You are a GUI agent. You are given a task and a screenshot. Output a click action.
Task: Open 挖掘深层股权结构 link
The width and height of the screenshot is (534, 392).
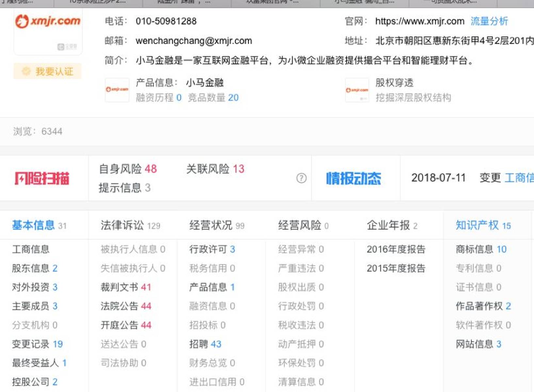(x=413, y=97)
